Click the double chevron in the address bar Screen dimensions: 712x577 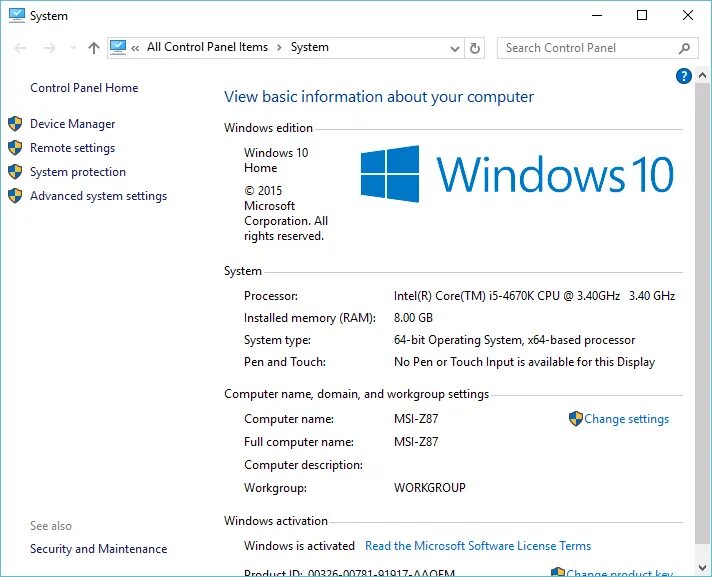point(135,48)
